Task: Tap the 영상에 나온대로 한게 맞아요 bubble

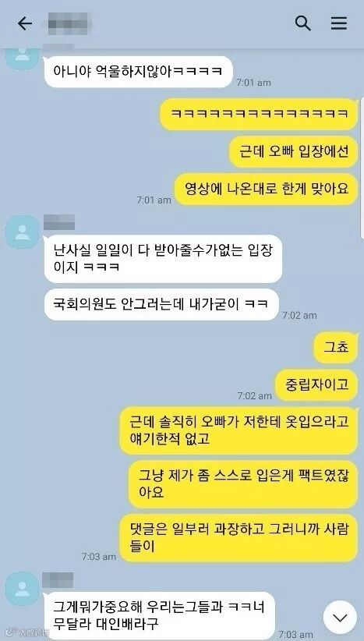Action: (266, 189)
